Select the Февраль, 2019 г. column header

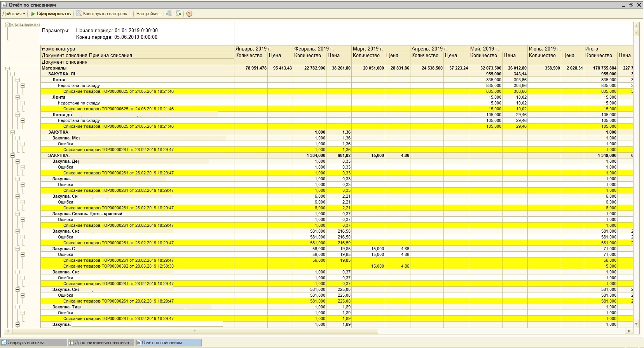pos(322,49)
